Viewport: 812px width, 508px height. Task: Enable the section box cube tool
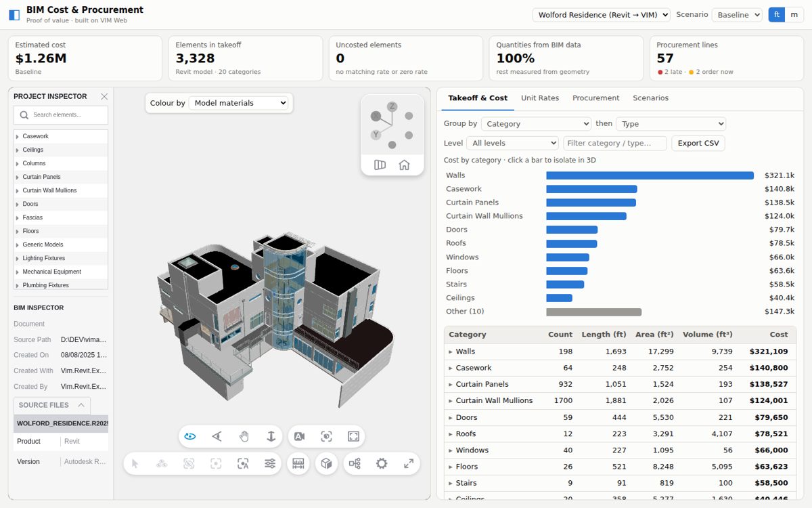coord(326,463)
